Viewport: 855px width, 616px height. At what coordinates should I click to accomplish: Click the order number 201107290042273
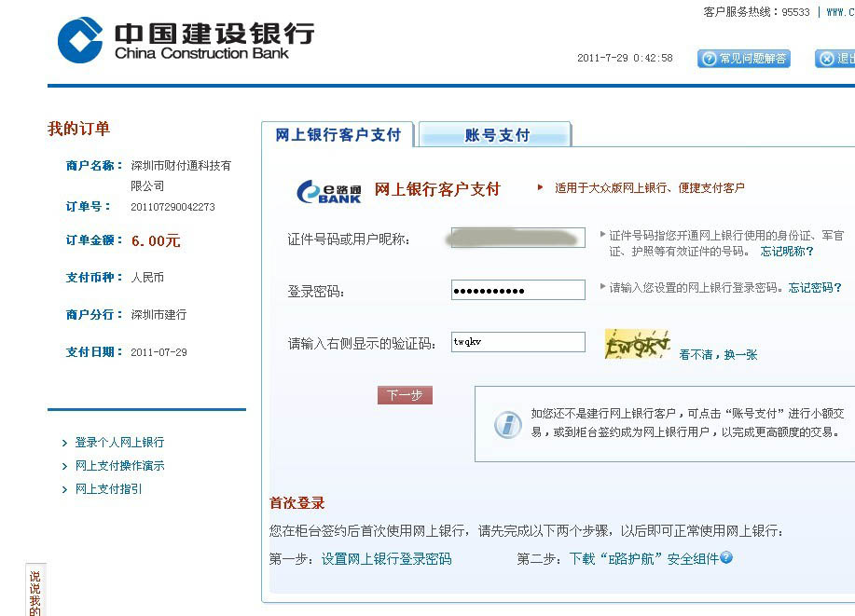click(172, 207)
